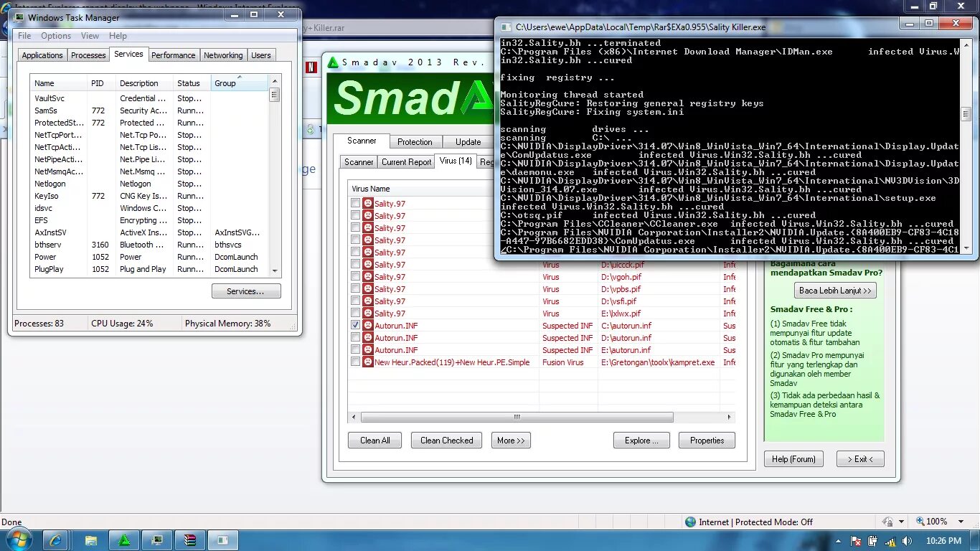
Task: Click Clean Checked button
Action: coord(447,441)
